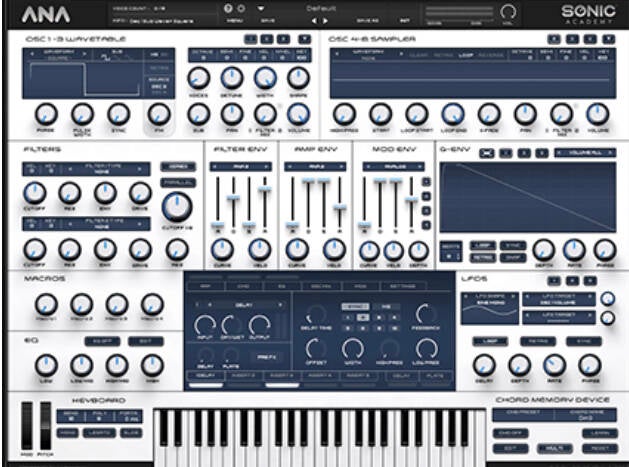Image resolution: width=629 pixels, height=467 pixels.
Task: Click the Filter 1 Cutoff knob
Action: [x=34, y=193]
